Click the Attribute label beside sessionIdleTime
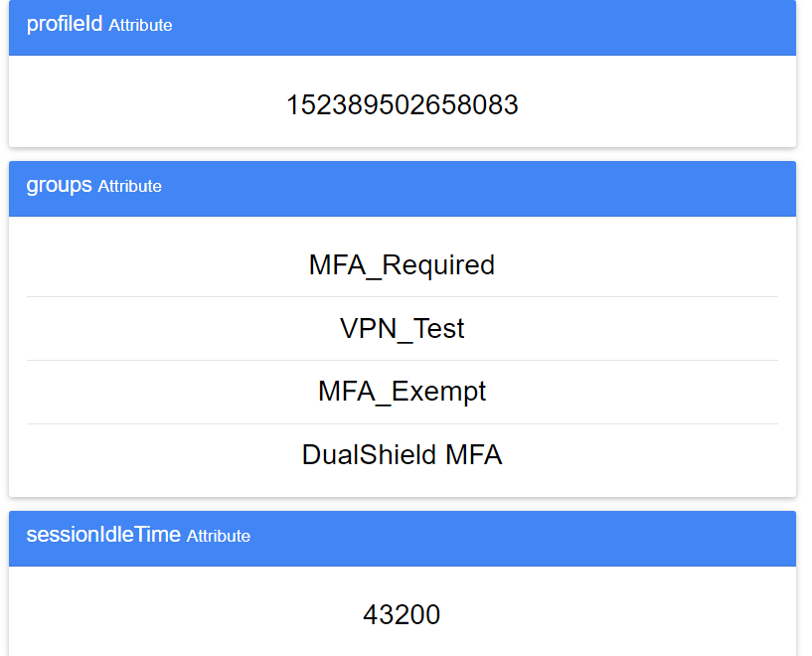The height and width of the screenshot is (656, 812). point(219,537)
